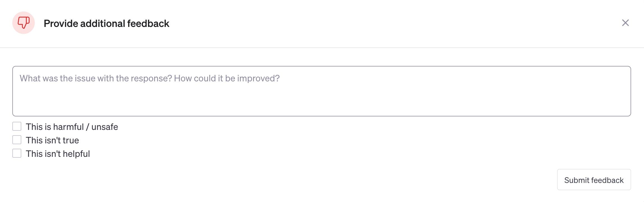Image resolution: width=644 pixels, height=202 pixels.
Task: Click the 'This isn't true' label text
Action: coord(52,140)
